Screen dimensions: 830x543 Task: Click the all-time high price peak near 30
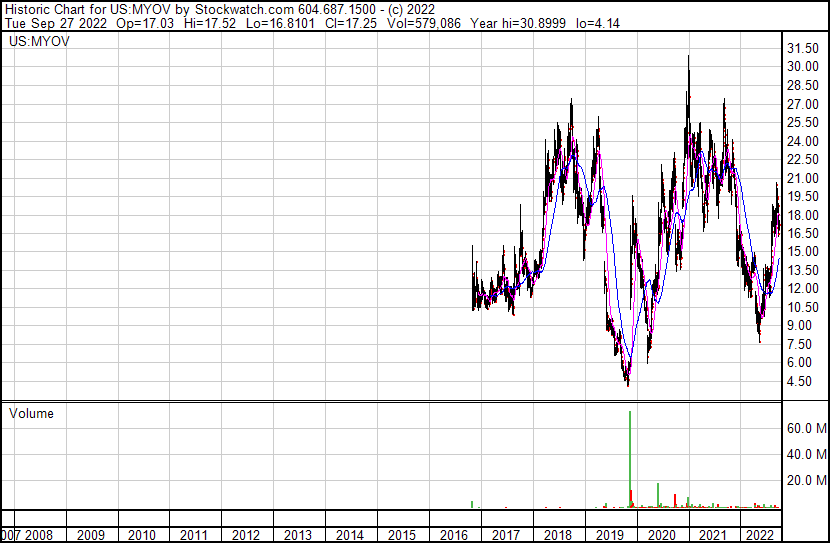688,58
